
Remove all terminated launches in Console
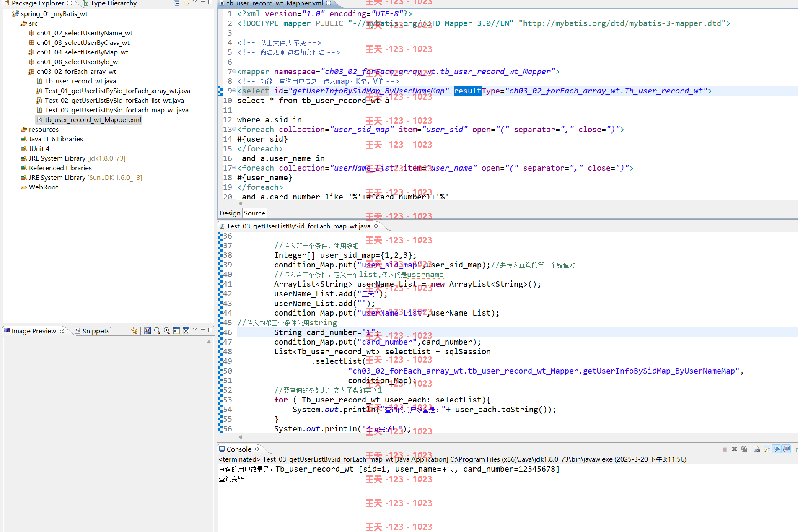(744, 449)
